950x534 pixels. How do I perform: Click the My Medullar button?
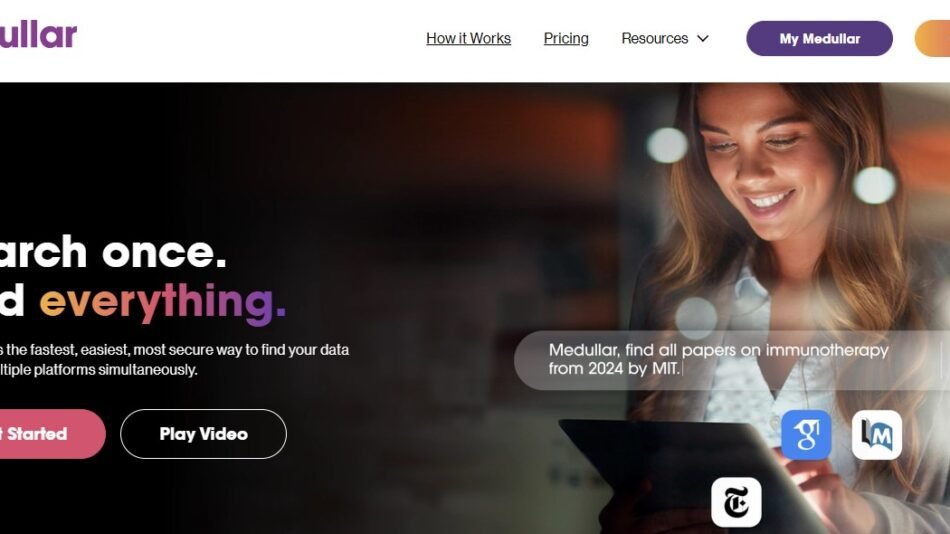coord(819,39)
